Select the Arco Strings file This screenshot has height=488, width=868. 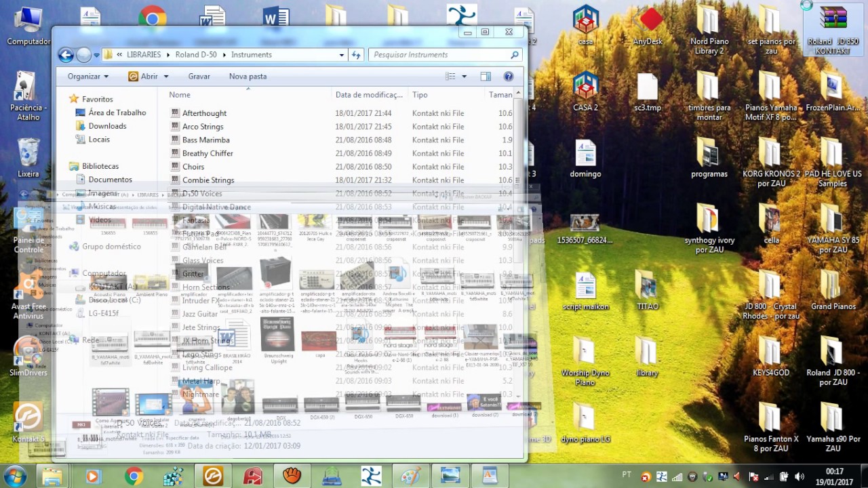click(203, 127)
